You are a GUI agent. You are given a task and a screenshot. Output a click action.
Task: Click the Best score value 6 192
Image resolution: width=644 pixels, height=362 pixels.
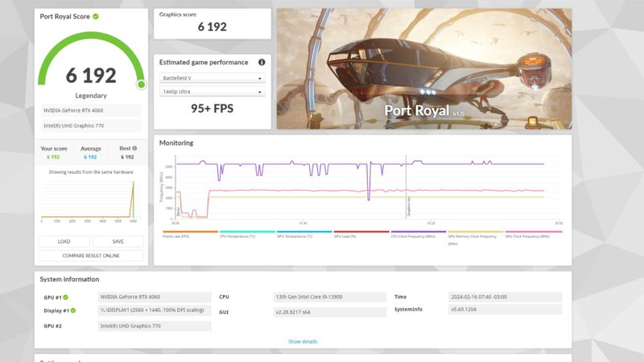click(x=127, y=157)
